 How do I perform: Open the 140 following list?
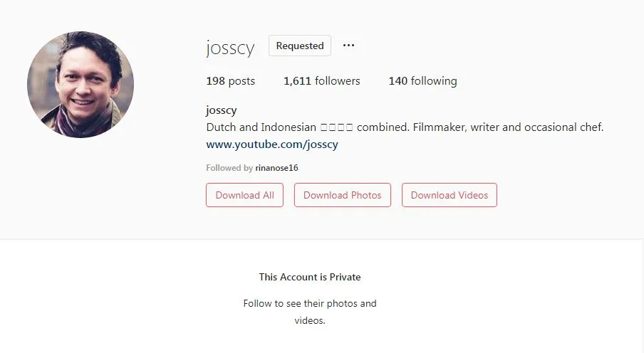[x=422, y=81]
